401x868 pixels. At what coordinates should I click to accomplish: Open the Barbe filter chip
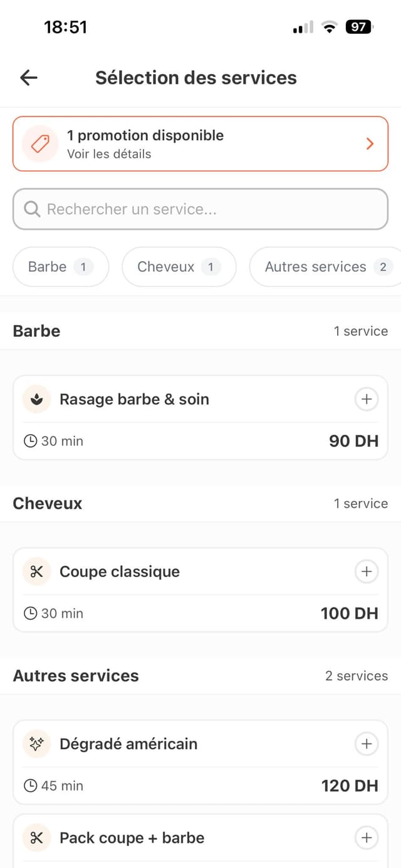point(60,267)
